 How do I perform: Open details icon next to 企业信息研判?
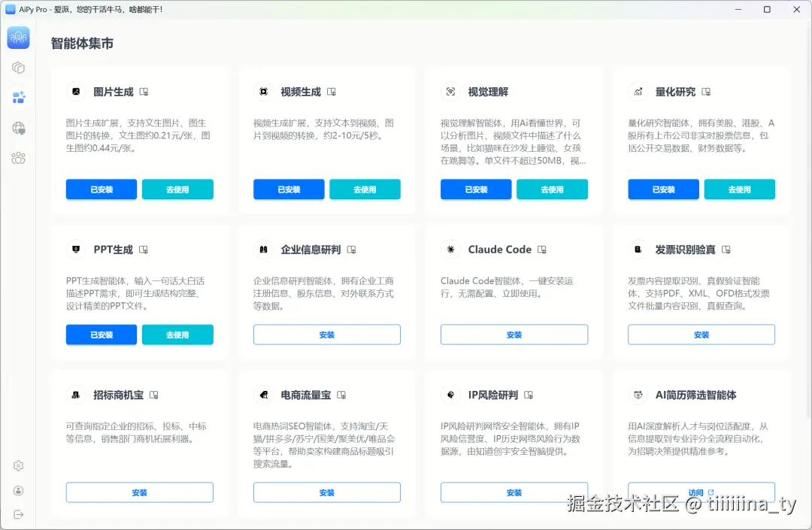click(352, 250)
